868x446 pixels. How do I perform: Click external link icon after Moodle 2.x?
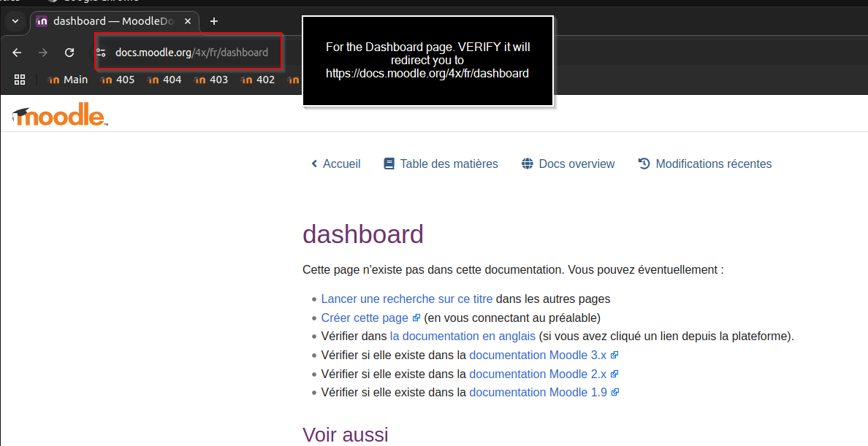click(x=614, y=374)
